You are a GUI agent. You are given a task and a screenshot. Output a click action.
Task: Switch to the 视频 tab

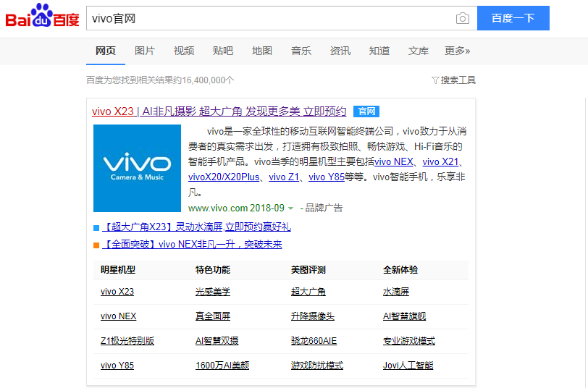pyautogui.click(x=184, y=51)
